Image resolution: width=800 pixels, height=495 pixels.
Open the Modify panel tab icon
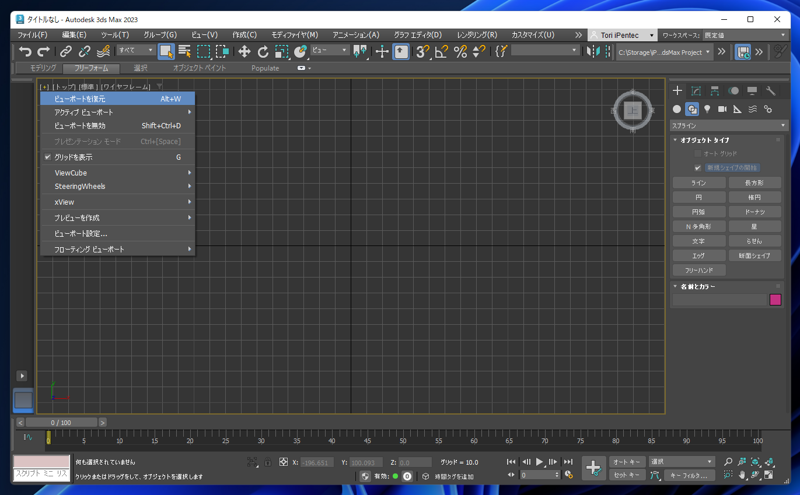[x=696, y=91]
